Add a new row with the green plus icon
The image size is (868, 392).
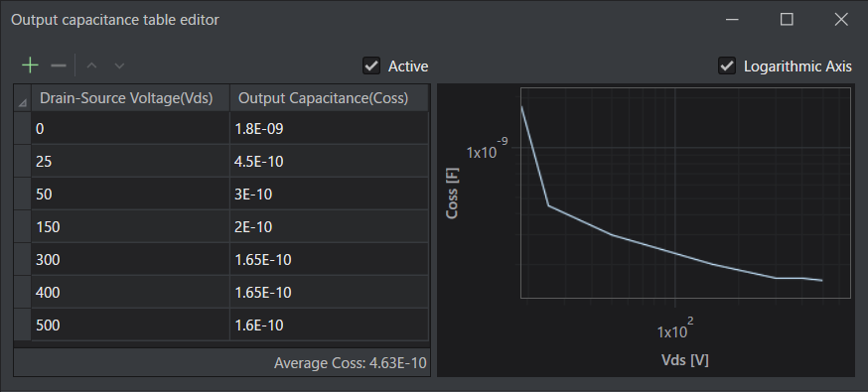[30, 65]
